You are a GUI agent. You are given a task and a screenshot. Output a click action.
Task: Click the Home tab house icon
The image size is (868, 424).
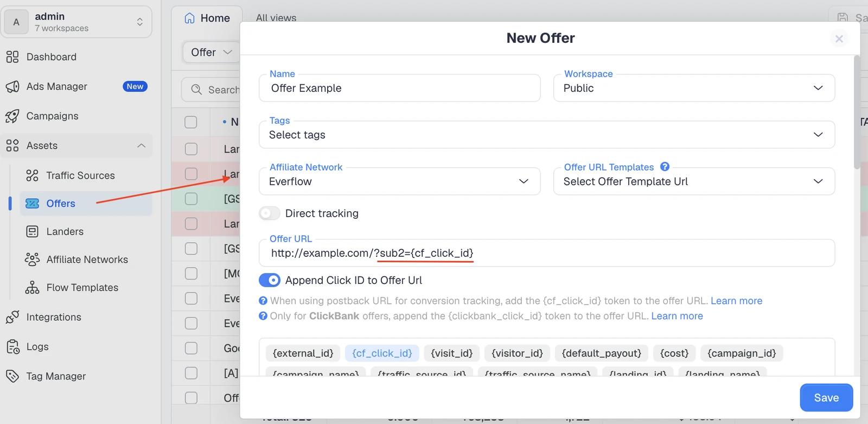click(189, 18)
